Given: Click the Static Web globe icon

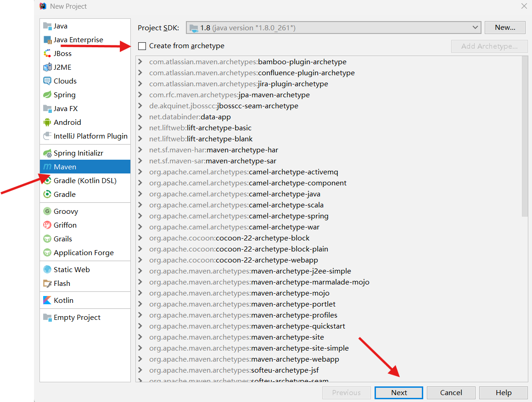Looking at the screenshot, I should click(47, 270).
